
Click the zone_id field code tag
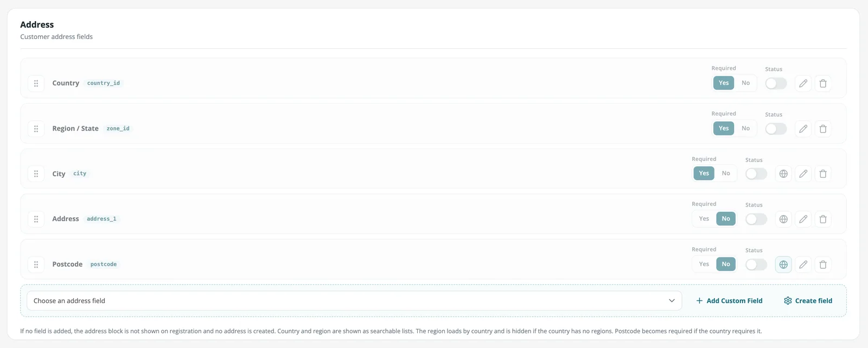pyautogui.click(x=118, y=128)
